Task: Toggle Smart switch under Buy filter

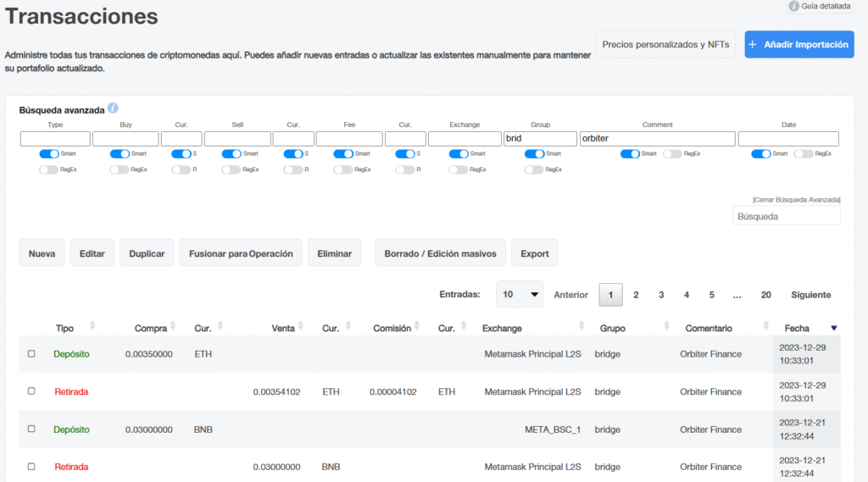Action: pyautogui.click(x=120, y=154)
